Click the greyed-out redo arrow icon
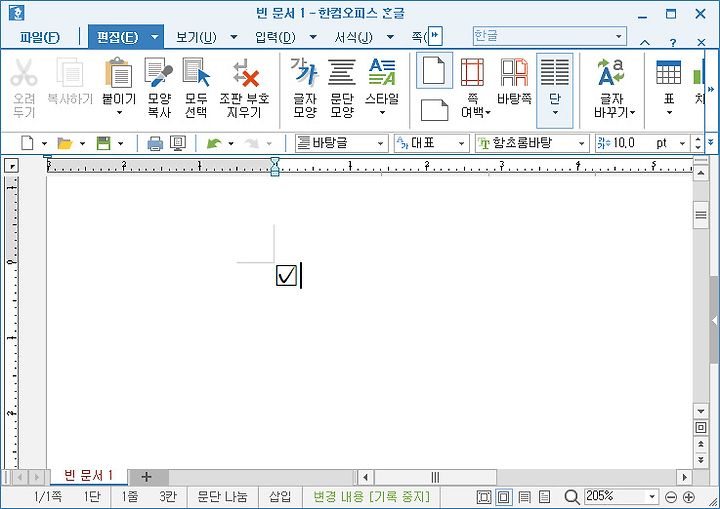Screen dimensions: 720x509 pyautogui.click(x=252, y=143)
